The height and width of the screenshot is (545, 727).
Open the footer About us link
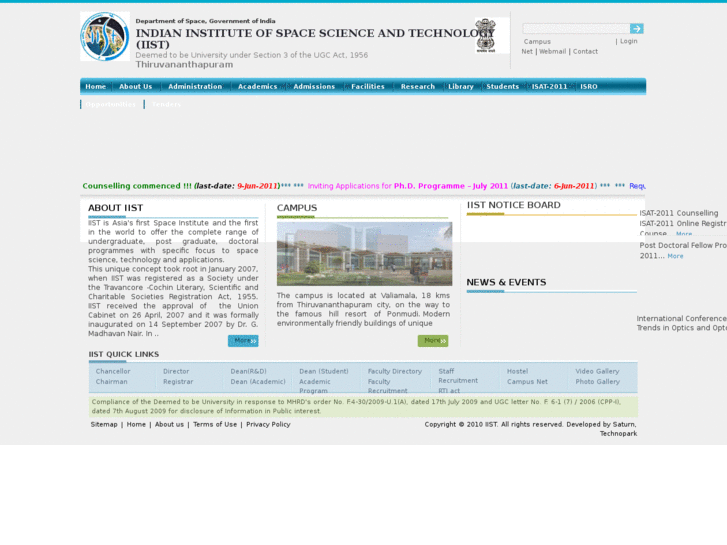[169, 424]
